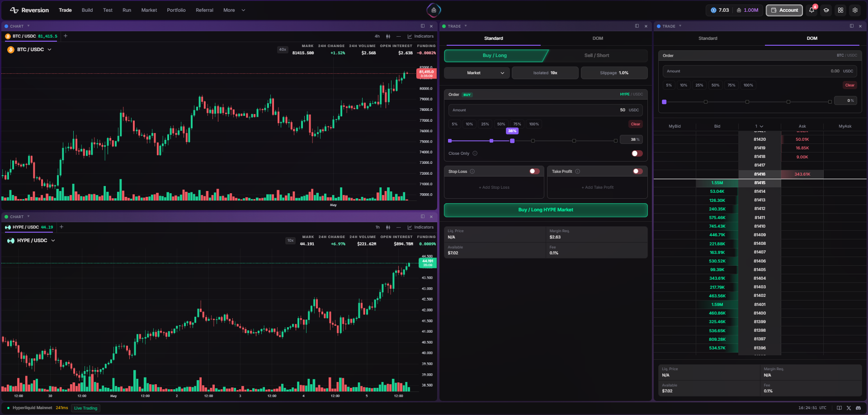Click Slippage 1.0% button
868x415 pixels.
click(614, 73)
